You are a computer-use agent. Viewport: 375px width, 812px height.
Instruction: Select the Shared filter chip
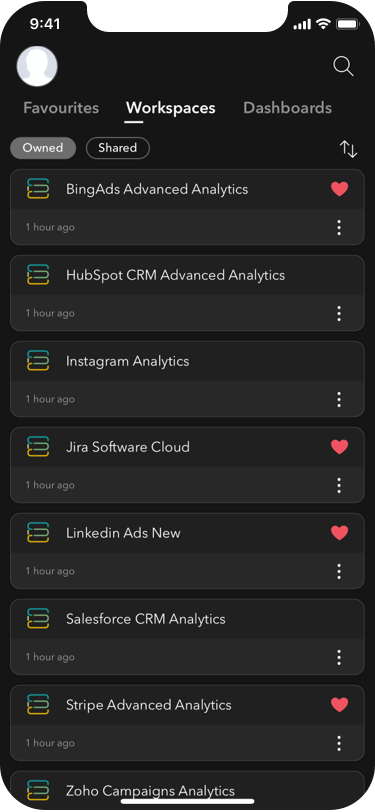118,148
